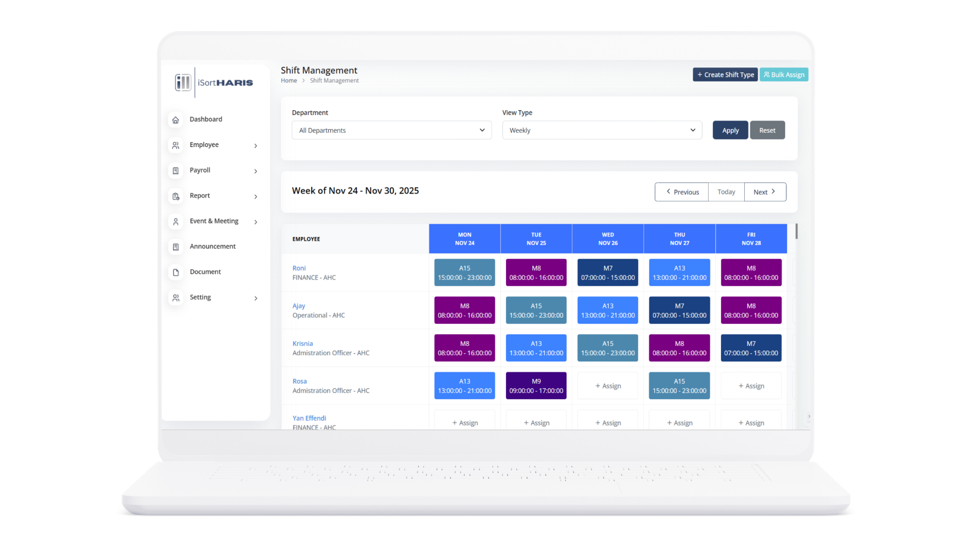Viewport: 980px width, 551px height.
Task: Click the Announcement sidebar icon
Action: coord(176,247)
